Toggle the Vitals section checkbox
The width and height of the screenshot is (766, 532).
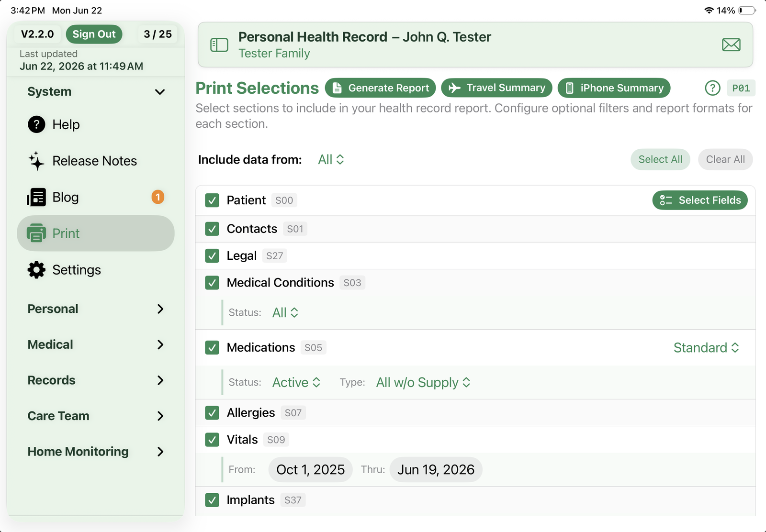click(x=212, y=440)
